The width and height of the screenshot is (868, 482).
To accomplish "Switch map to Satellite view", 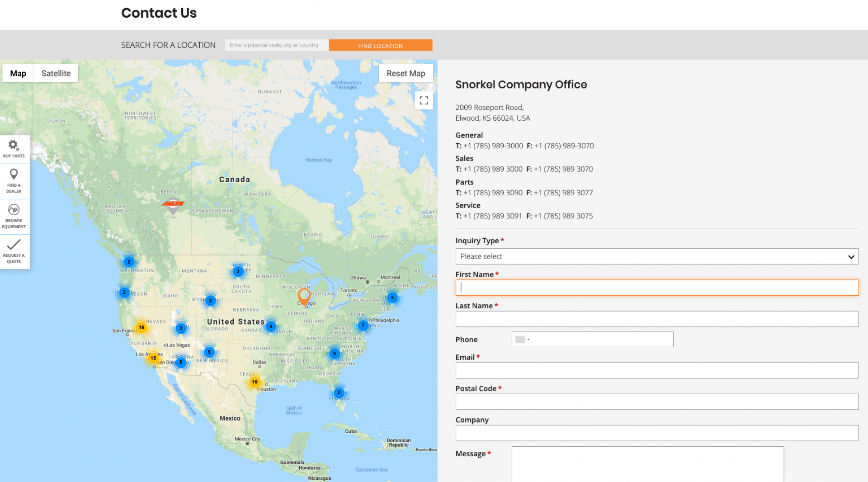I will click(56, 73).
